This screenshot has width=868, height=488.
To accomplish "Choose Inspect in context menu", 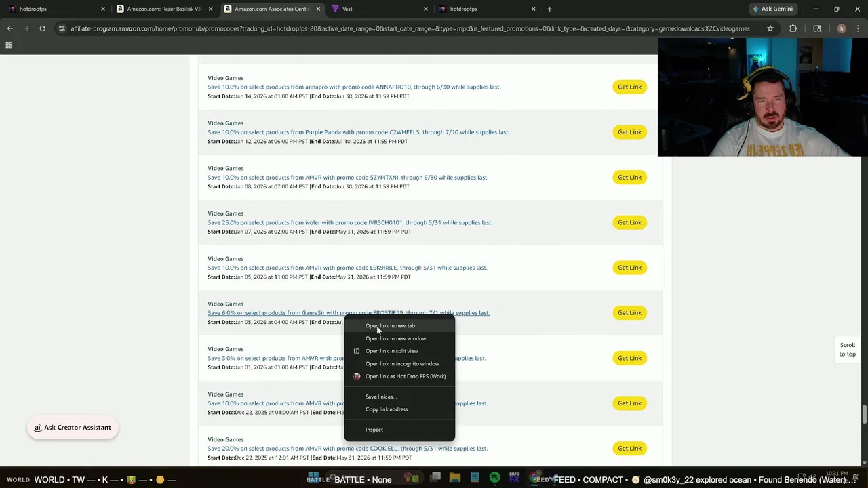I will click(x=399, y=430).
